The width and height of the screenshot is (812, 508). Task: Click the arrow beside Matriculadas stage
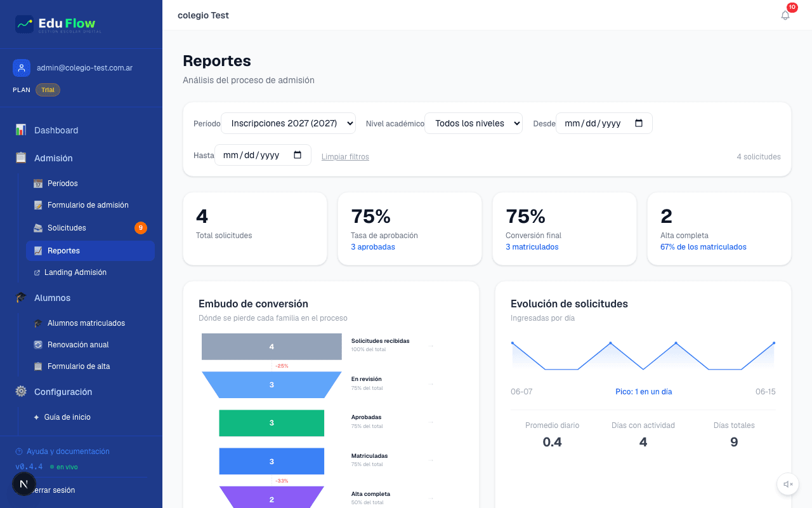[431, 460]
